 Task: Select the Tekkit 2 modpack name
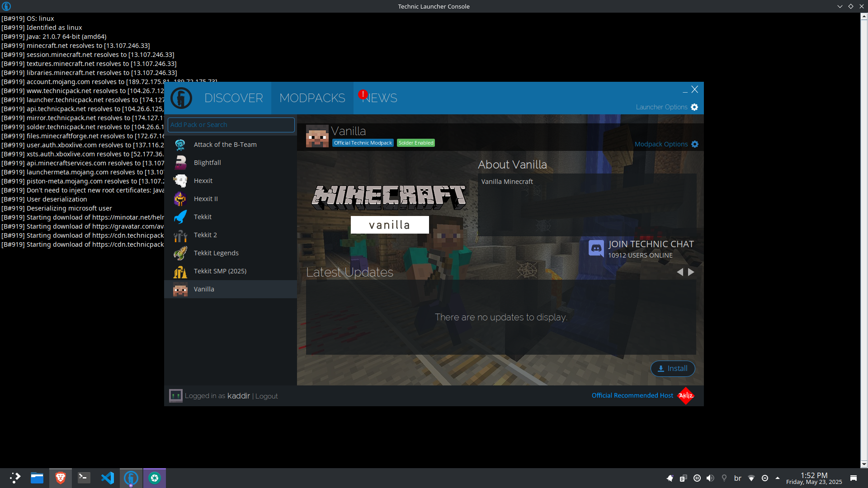[205, 235]
